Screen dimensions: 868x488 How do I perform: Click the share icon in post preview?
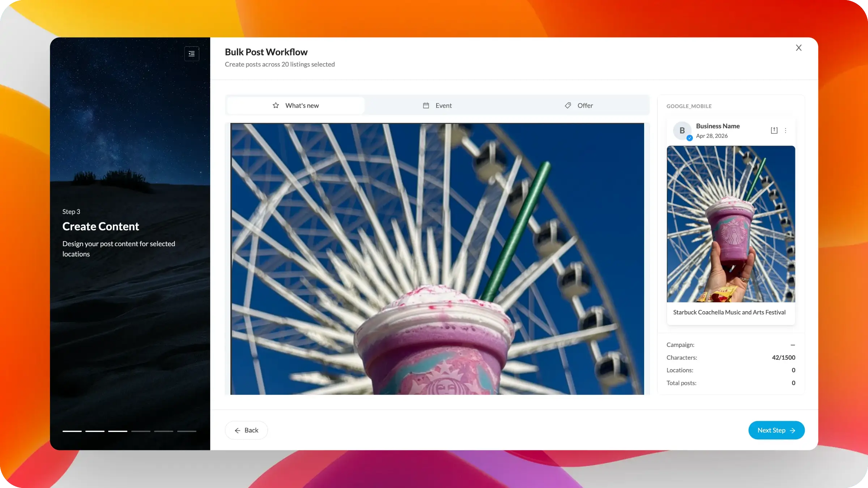(774, 130)
